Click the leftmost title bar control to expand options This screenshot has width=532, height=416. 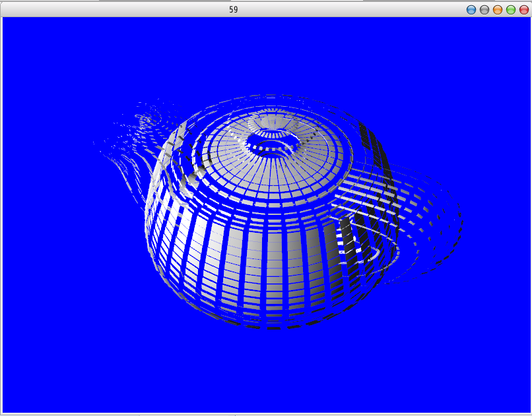click(x=471, y=9)
